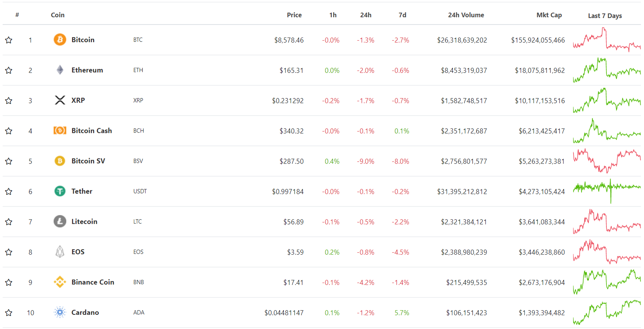Click the EOS logo icon

coord(60,252)
